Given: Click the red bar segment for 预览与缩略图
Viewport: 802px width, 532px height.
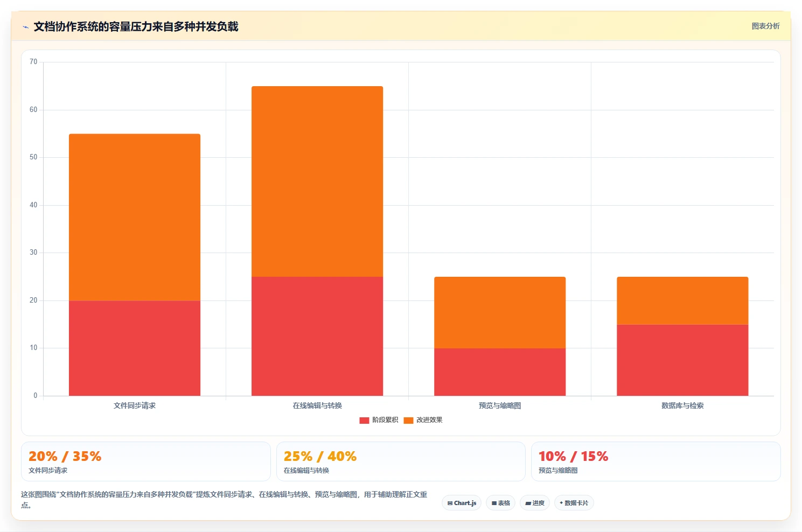Looking at the screenshot, I should coord(500,372).
